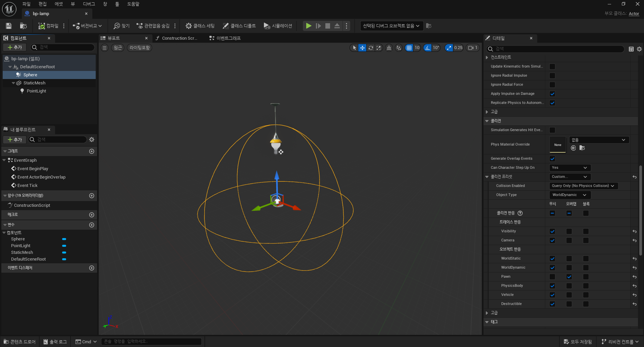644x347 pixels.
Task: Select the Scale tool icon
Action: click(379, 48)
